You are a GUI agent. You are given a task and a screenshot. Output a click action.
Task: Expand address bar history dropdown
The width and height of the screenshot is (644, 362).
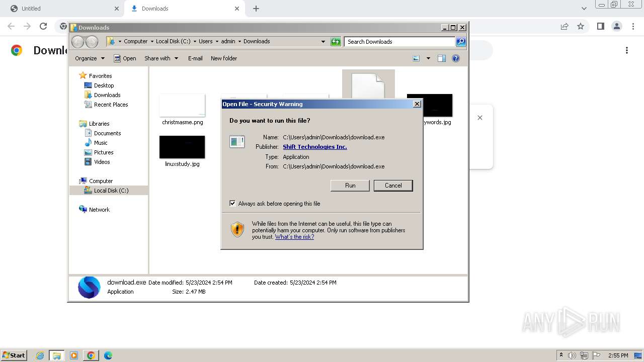[323, 42]
